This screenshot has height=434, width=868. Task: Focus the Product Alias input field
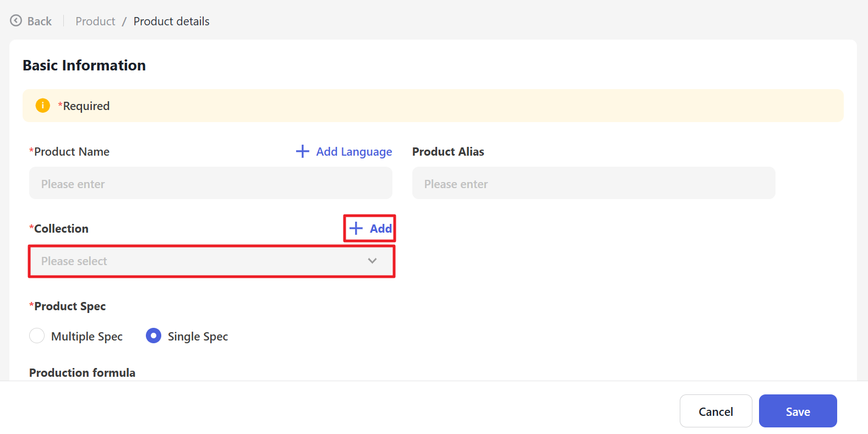pos(593,184)
